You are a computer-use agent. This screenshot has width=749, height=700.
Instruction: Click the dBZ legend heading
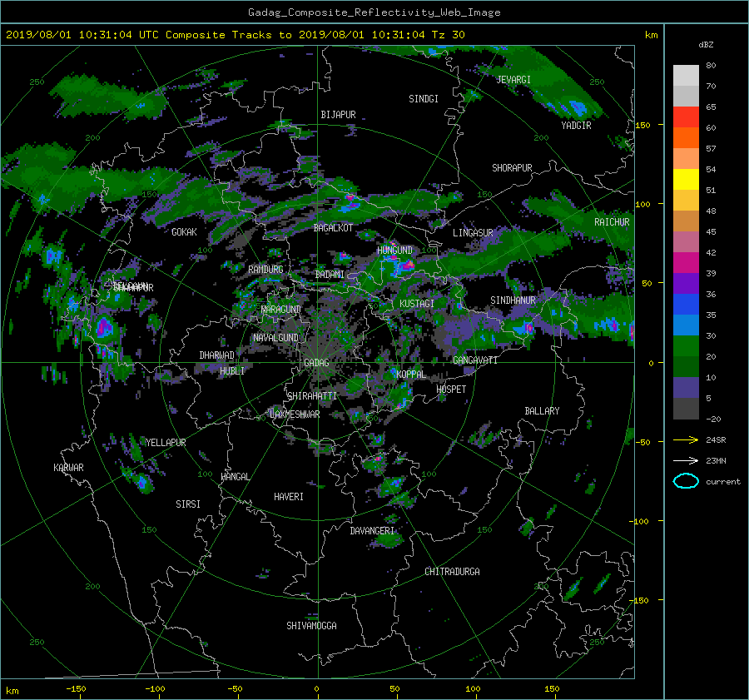coord(706,44)
